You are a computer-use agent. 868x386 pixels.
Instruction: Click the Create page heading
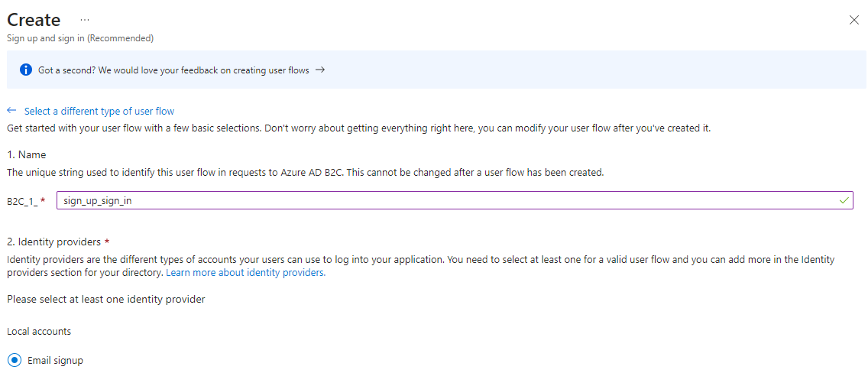(x=34, y=19)
